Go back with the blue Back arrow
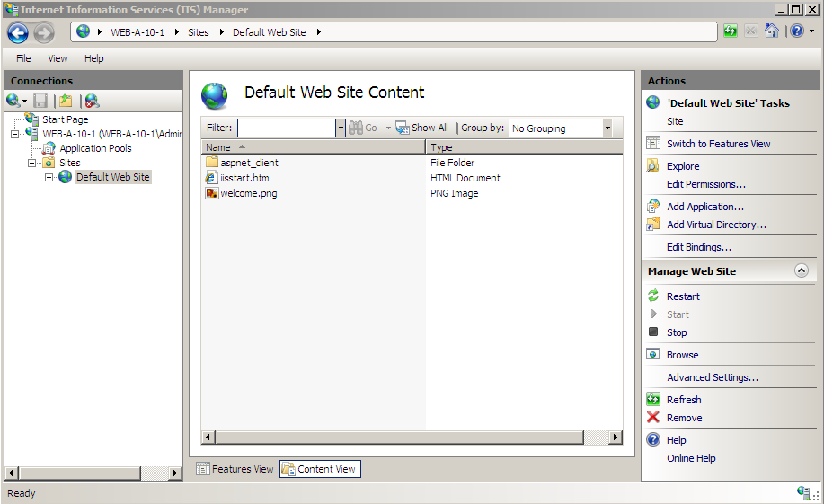The width and height of the screenshot is (824, 504). (x=18, y=33)
